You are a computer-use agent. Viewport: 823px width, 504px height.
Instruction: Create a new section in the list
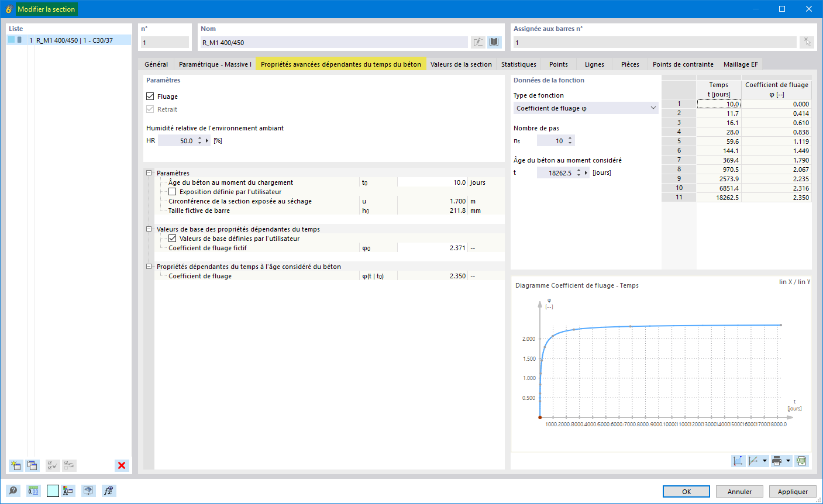click(16, 465)
